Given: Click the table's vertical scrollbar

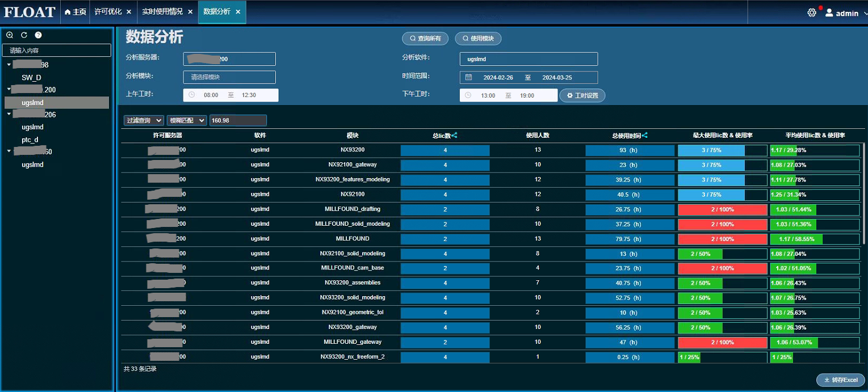Looking at the screenshot, I should point(863,193).
